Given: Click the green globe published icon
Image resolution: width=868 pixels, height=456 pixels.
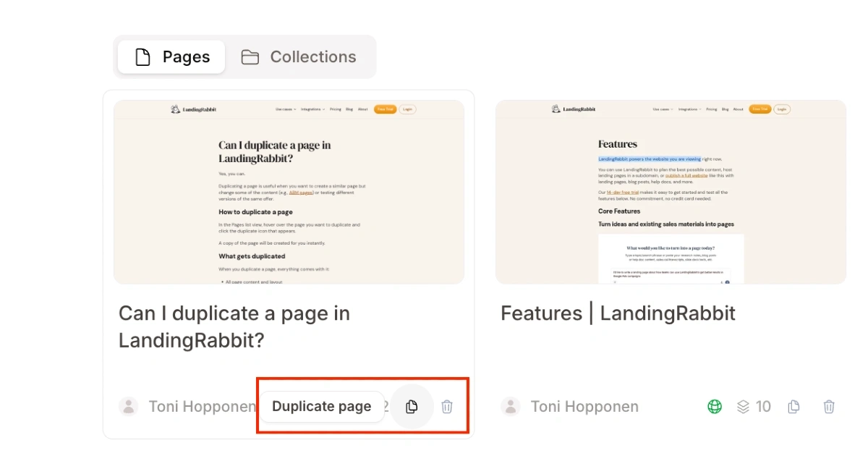Looking at the screenshot, I should [x=715, y=407].
